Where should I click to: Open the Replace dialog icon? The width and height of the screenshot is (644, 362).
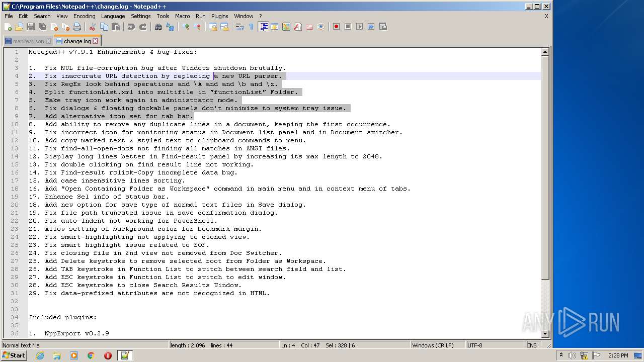point(170,27)
